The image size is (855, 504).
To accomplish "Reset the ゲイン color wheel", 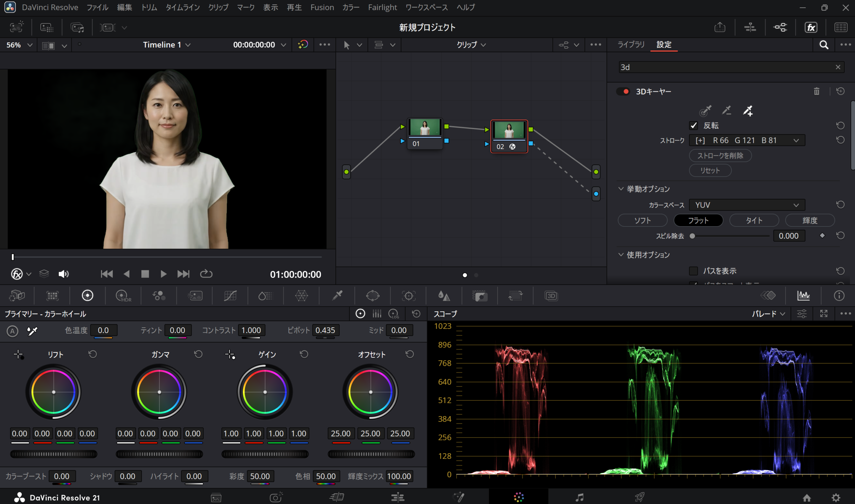I will (304, 354).
